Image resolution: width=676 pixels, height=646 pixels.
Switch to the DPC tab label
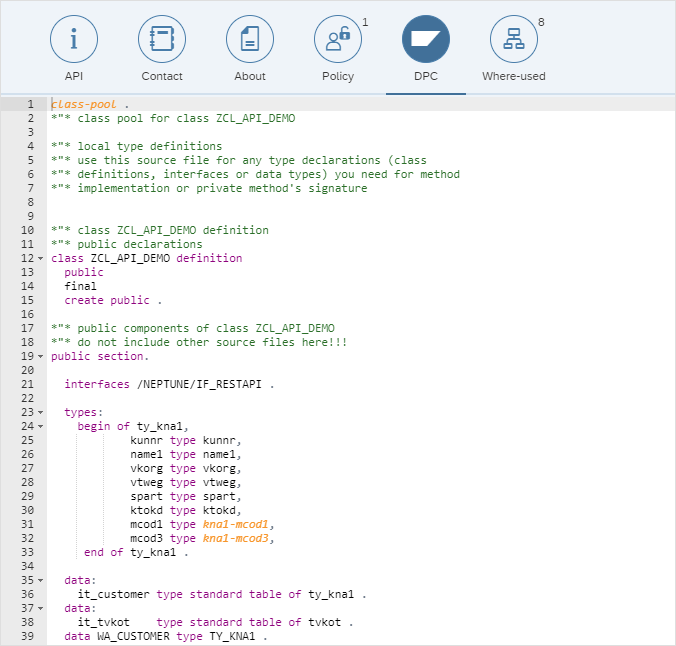(x=426, y=76)
